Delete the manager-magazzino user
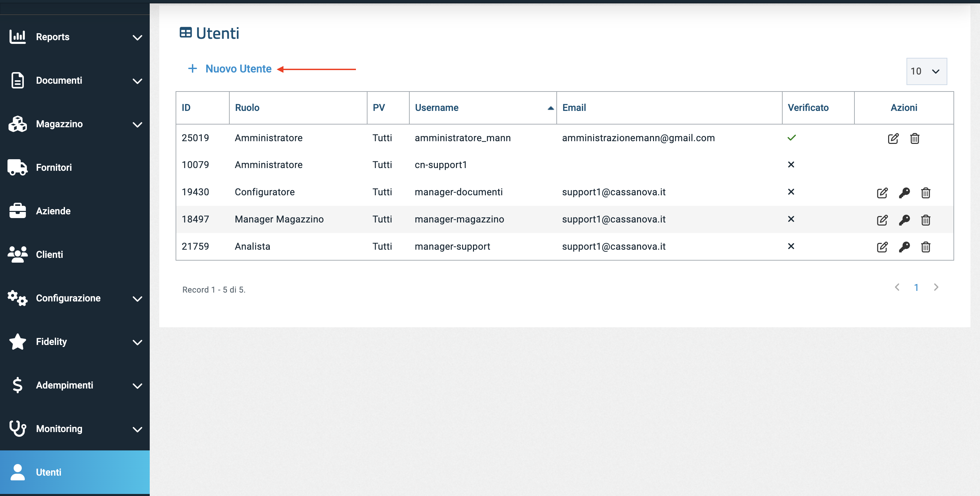The height and width of the screenshot is (496, 980). 925,220
